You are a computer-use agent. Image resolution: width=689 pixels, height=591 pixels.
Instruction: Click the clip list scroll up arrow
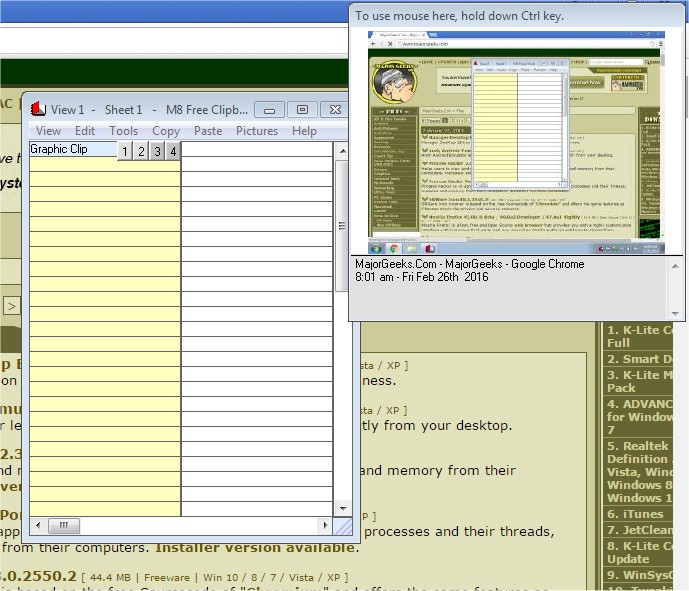click(343, 151)
